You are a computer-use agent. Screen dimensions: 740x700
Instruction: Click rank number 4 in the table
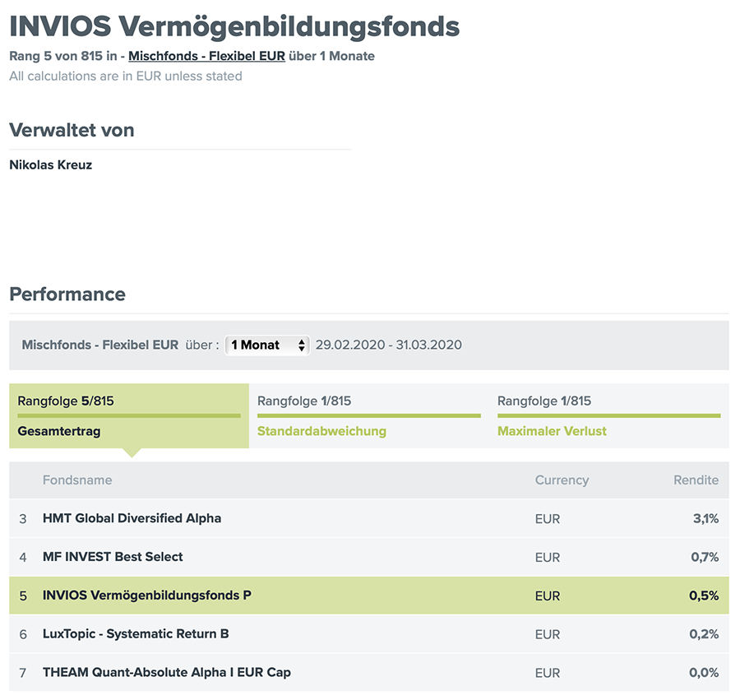point(23,558)
